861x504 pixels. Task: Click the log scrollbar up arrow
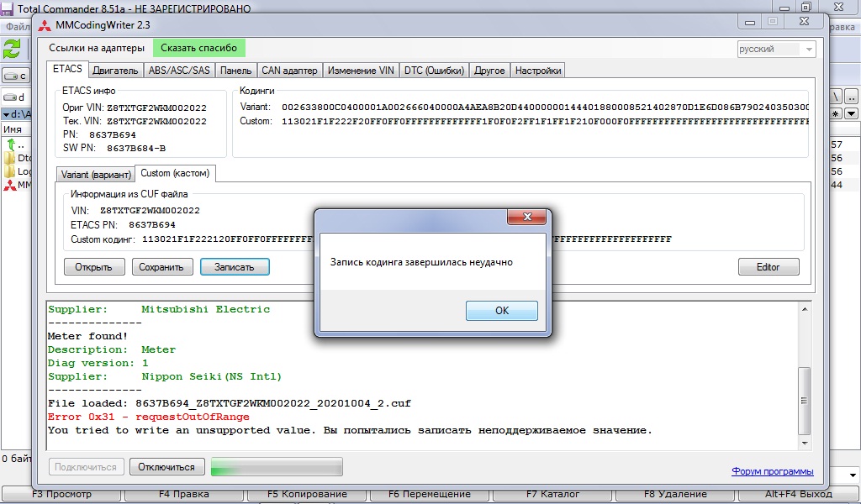[805, 309]
